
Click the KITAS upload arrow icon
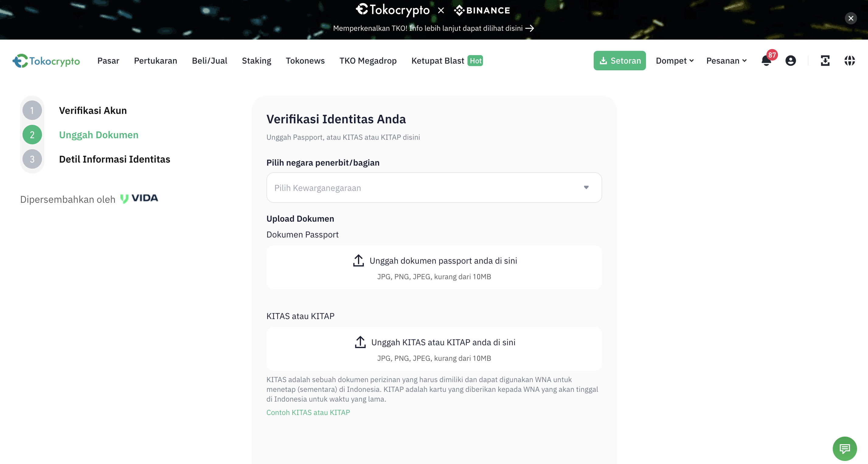tap(360, 342)
